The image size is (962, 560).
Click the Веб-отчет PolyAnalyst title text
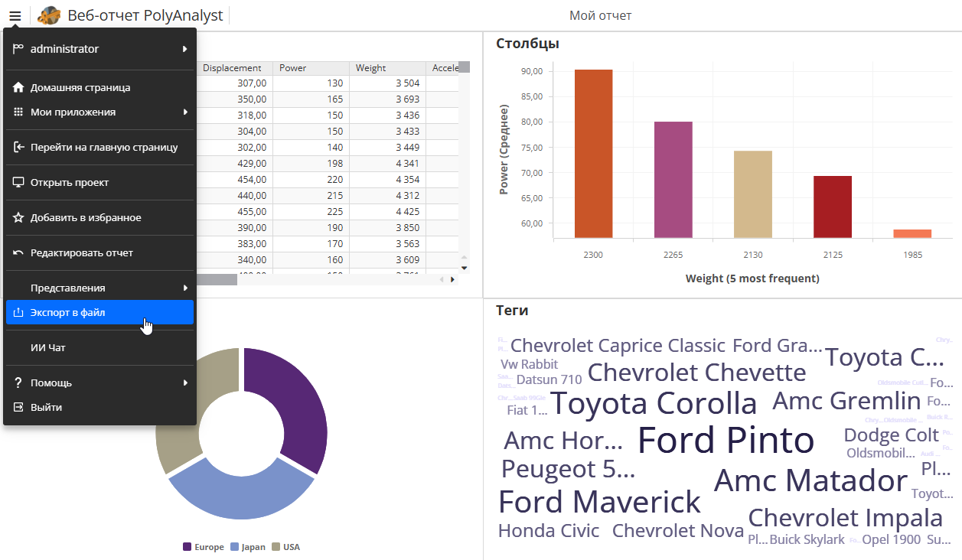145,15
